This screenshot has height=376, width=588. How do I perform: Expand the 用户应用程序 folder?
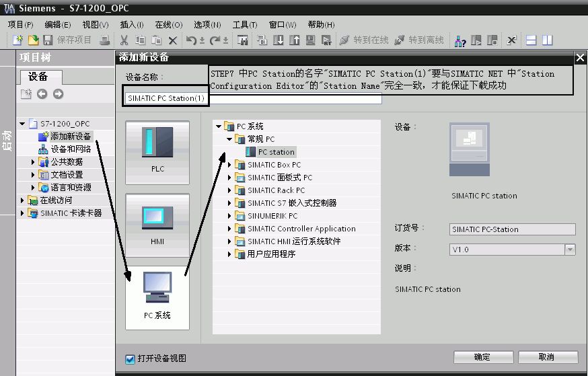(229, 254)
